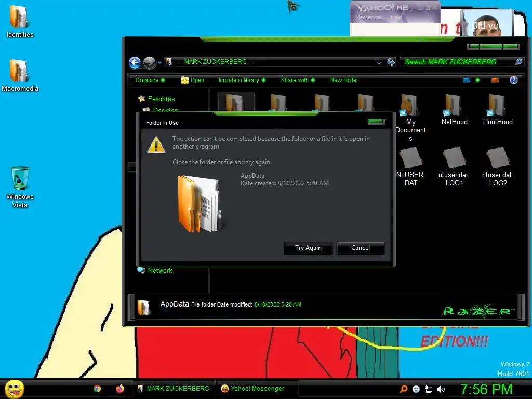Screen dimensions: 532x399
Task: Launch Chrome from the taskbar
Action: [x=97, y=389]
